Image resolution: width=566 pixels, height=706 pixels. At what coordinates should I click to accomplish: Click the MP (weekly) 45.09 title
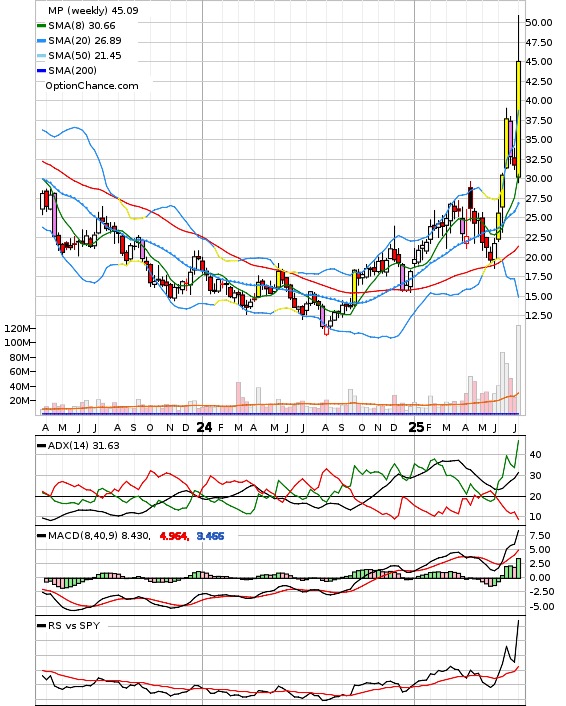click(93, 10)
